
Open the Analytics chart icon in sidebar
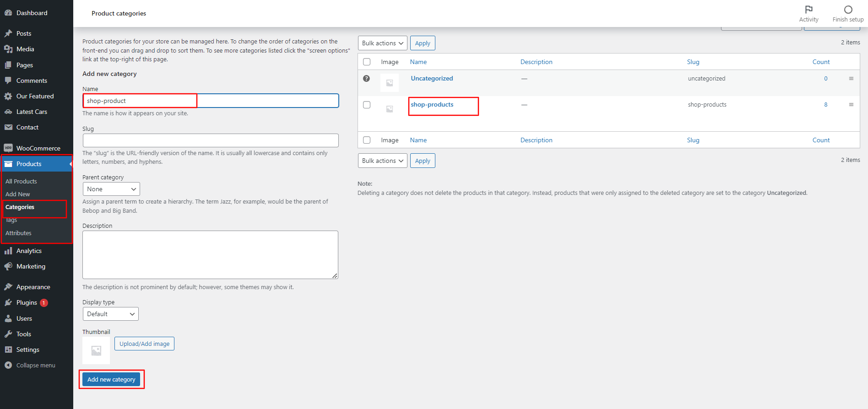8,251
